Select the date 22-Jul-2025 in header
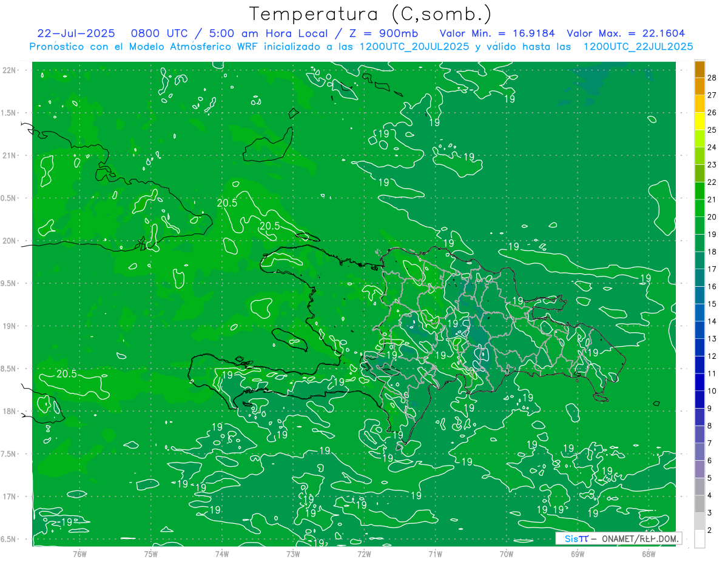Screen dimensions: 728x562 click(x=76, y=33)
